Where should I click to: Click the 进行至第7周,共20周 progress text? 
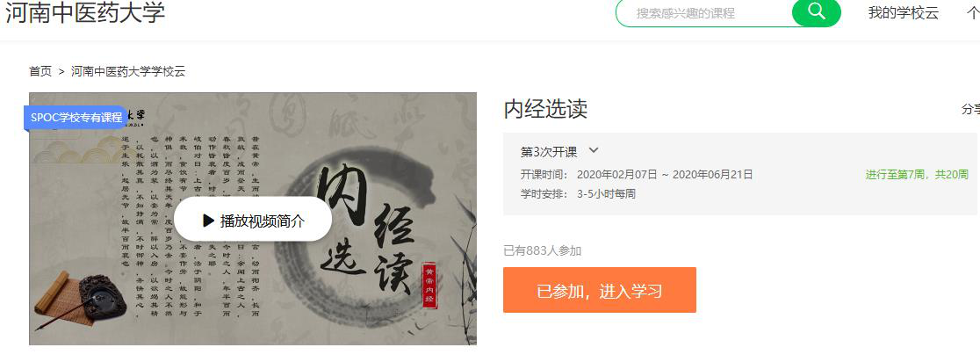click(917, 175)
